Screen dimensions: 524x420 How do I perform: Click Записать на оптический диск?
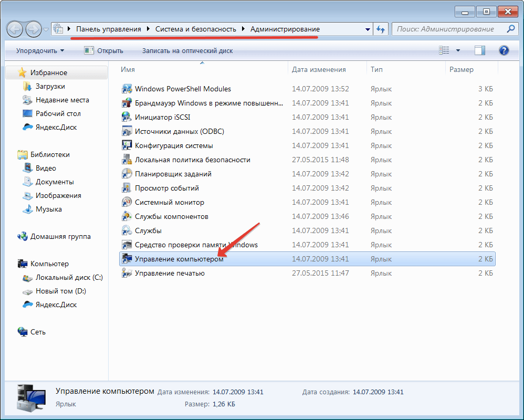click(x=187, y=51)
